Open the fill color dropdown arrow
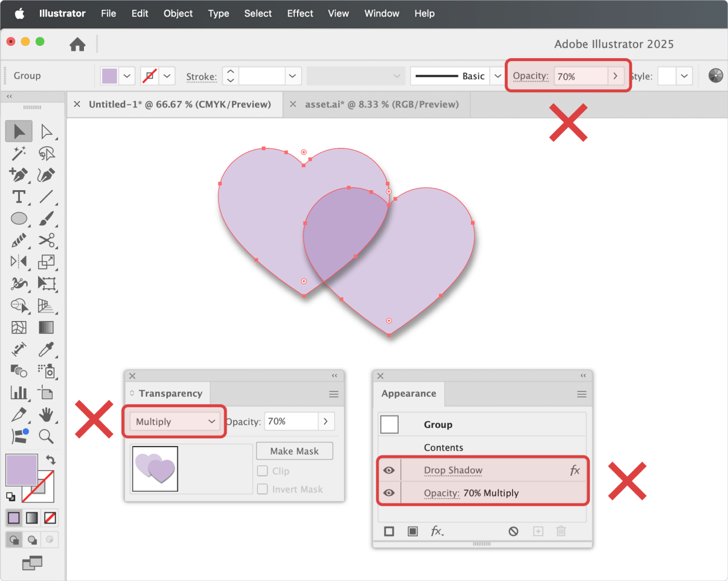Viewport: 728px width, 581px height. (127, 76)
